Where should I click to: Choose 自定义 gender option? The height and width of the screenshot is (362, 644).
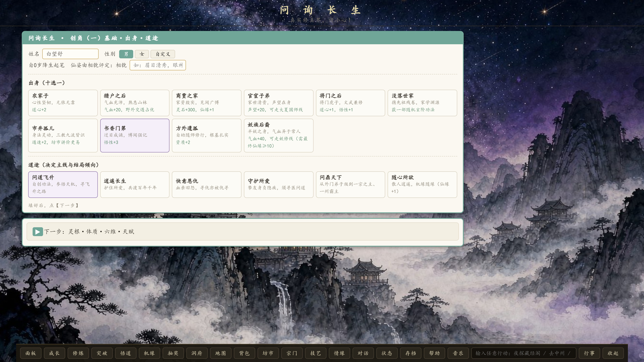[x=162, y=54]
